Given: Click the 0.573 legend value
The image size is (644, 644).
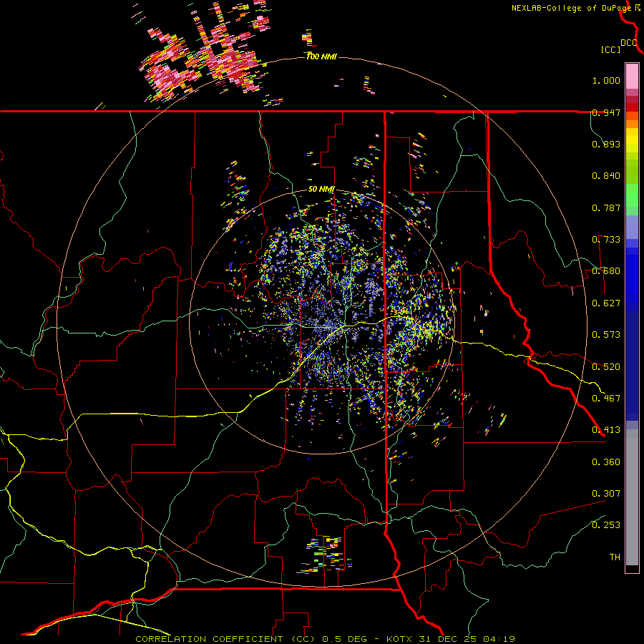Looking at the screenshot, I should pyautogui.click(x=606, y=335).
